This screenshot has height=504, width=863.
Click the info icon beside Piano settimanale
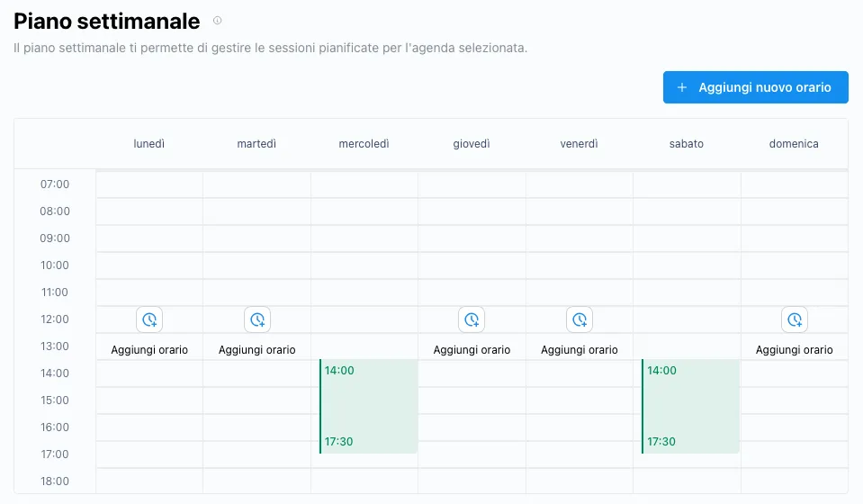(217, 21)
